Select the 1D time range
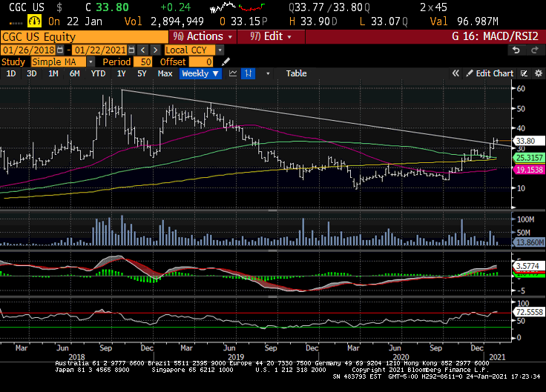The height and width of the screenshot is (392, 546). click(x=11, y=73)
